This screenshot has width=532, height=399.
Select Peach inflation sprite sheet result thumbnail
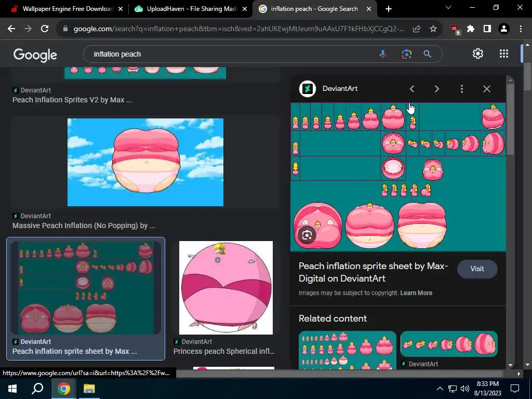pos(86,288)
